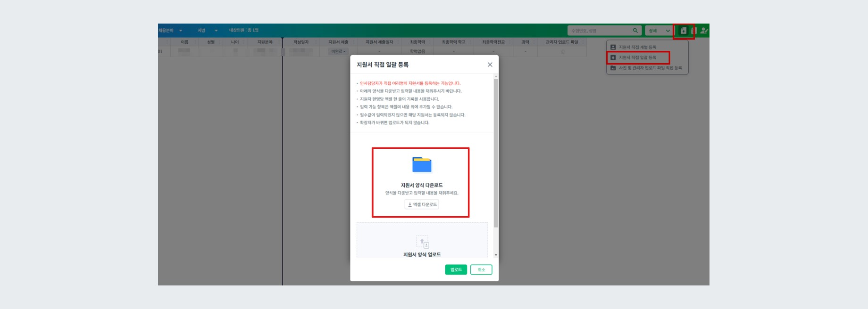Click the 지원서 제출 column header
The height and width of the screenshot is (309, 868).
coord(338,42)
